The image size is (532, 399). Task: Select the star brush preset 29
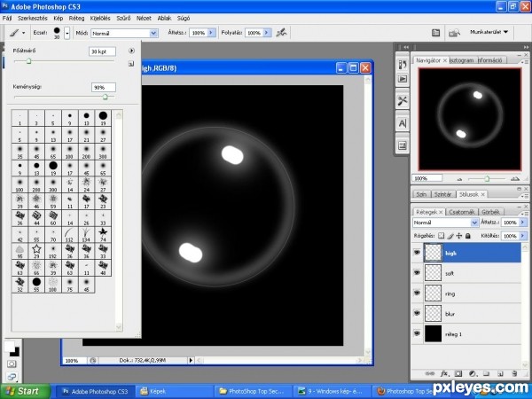coord(36,251)
